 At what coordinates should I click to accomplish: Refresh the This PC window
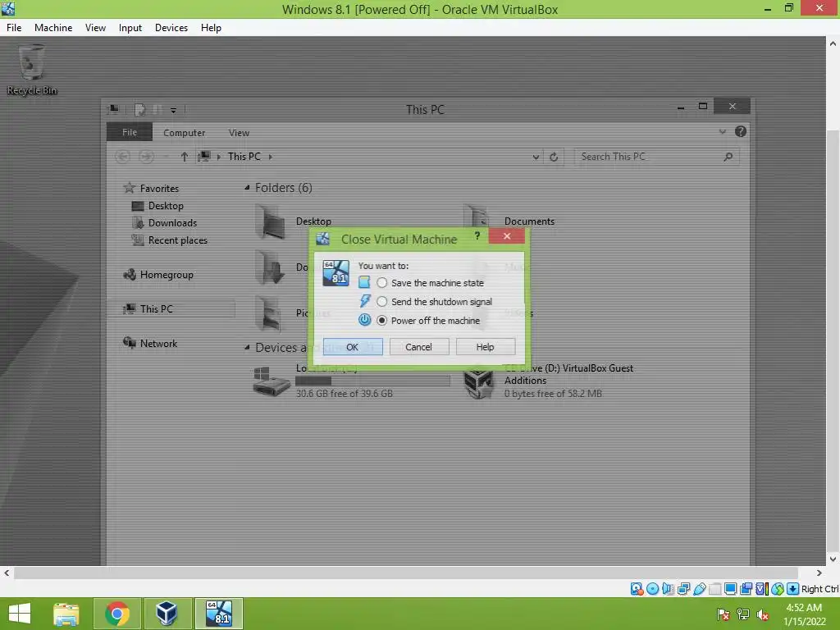click(x=554, y=157)
